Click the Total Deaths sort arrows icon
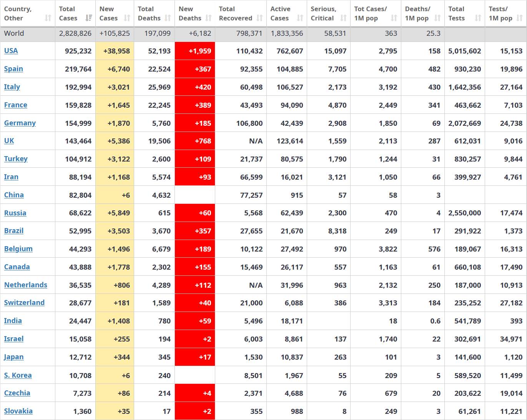The width and height of the screenshot is (527, 420). click(168, 18)
